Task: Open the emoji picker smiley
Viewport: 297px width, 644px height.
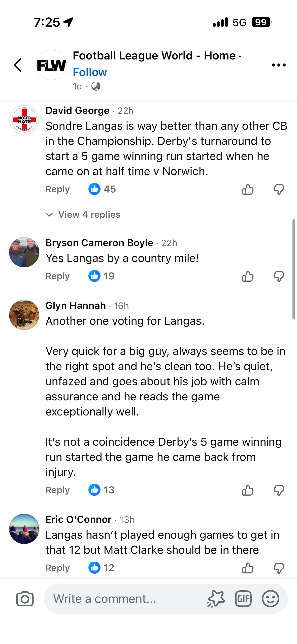Action: pyautogui.click(x=270, y=599)
